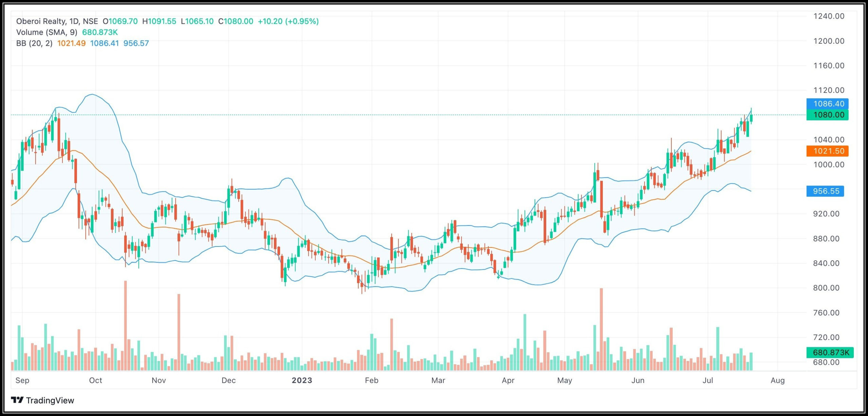This screenshot has width=868, height=416.
Task: Click the TradingView logo
Action: point(42,400)
